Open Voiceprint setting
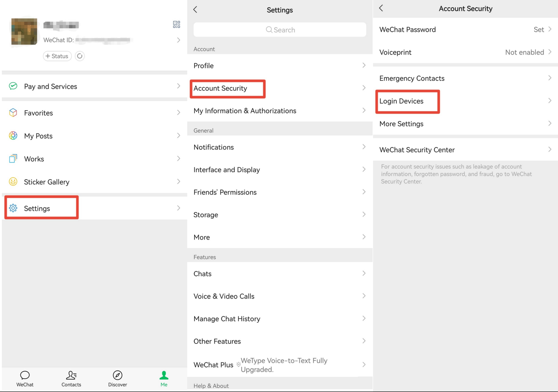Viewport: 558px width, 392px height. click(x=465, y=52)
